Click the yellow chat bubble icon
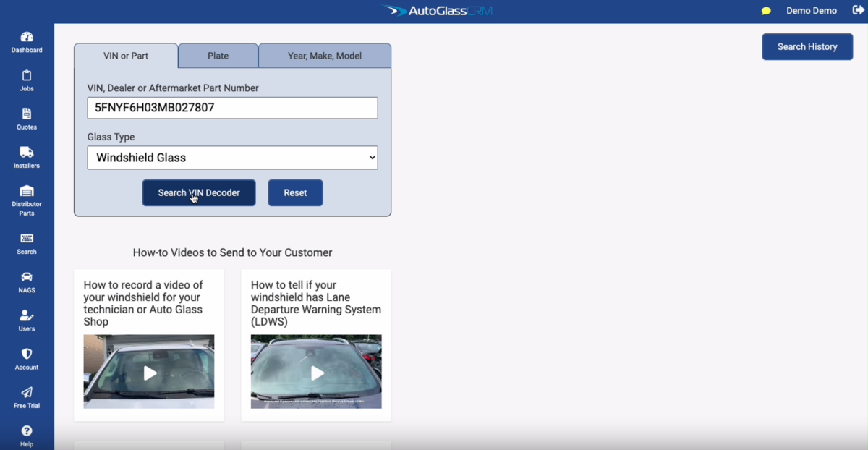The height and width of the screenshot is (450, 868). coord(766,12)
